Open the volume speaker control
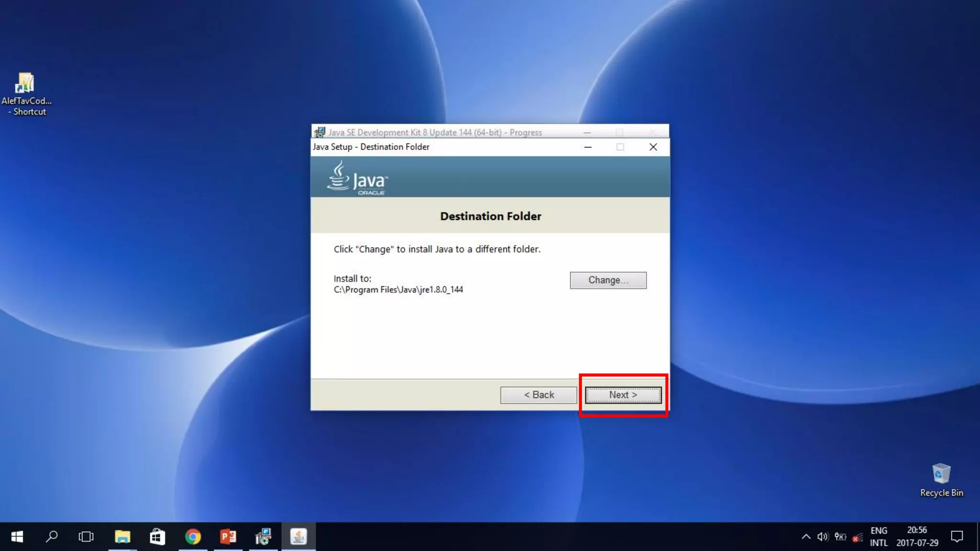 click(823, 537)
